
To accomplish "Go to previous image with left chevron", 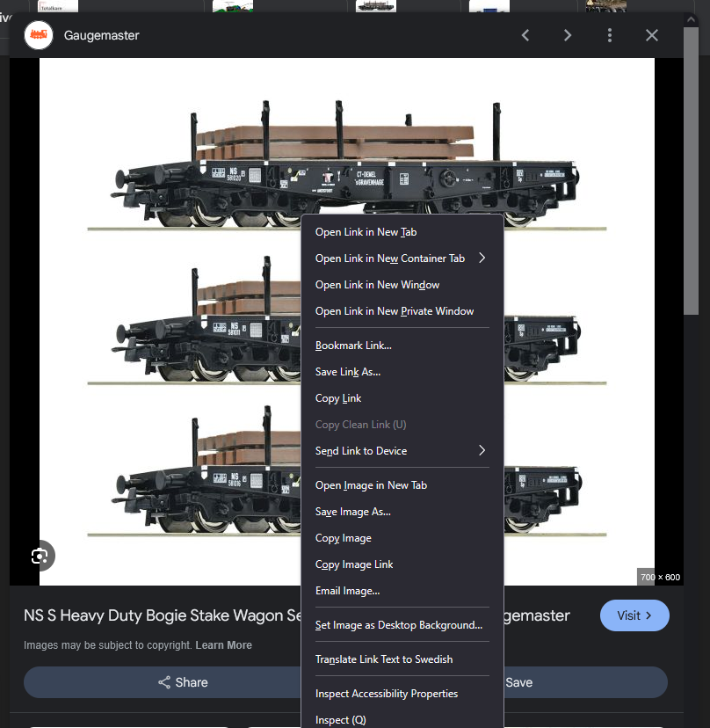I will coord(525,35).
